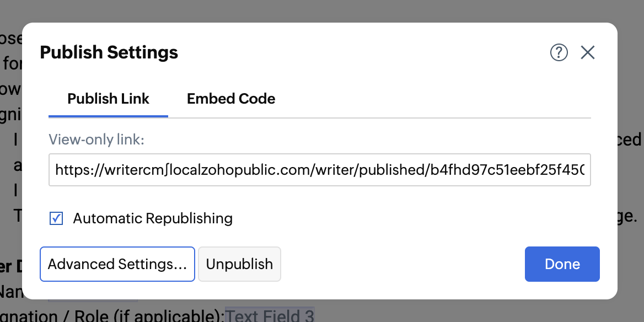Select Text Field 3 in the document

pos(270,316)
